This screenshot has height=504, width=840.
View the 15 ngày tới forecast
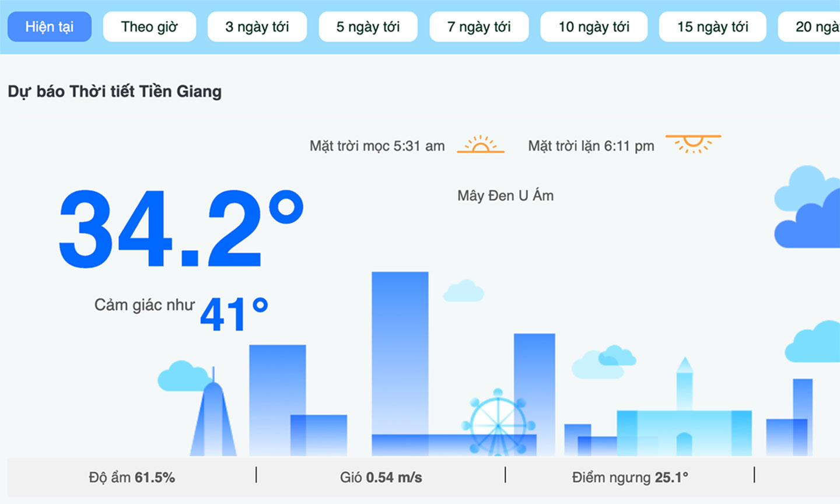click(x=713, y=27)
